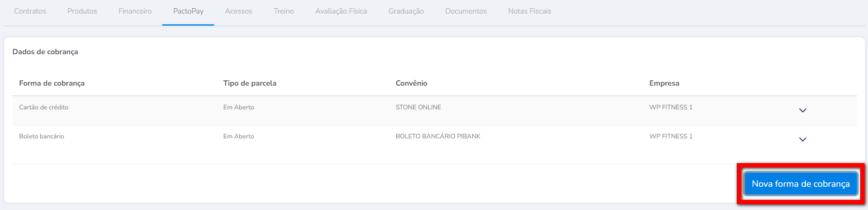Open the Documentos tab

466,11
